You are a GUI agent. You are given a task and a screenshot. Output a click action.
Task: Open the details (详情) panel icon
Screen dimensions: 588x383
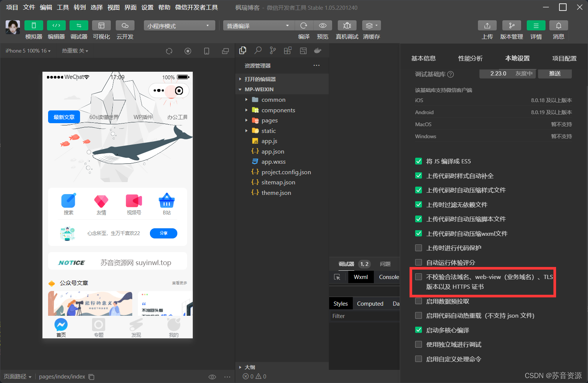click(536, 26)
